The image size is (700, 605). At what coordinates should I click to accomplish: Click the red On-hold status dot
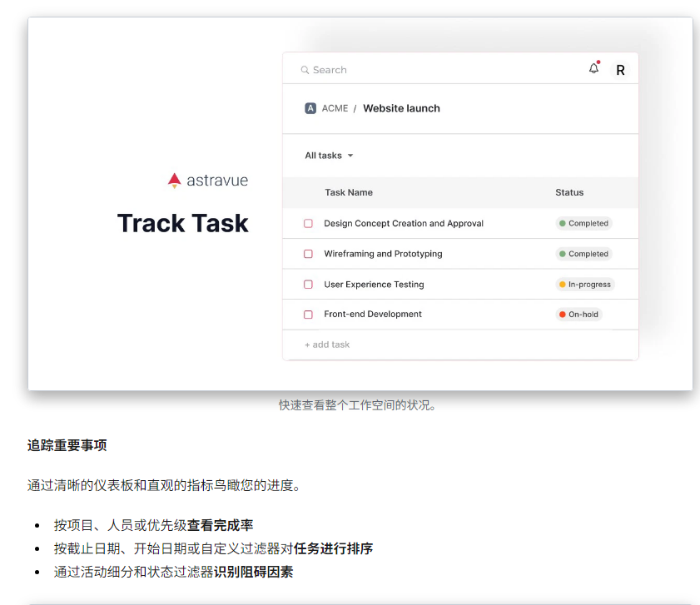pyautogui.click(x=563, y=315)
